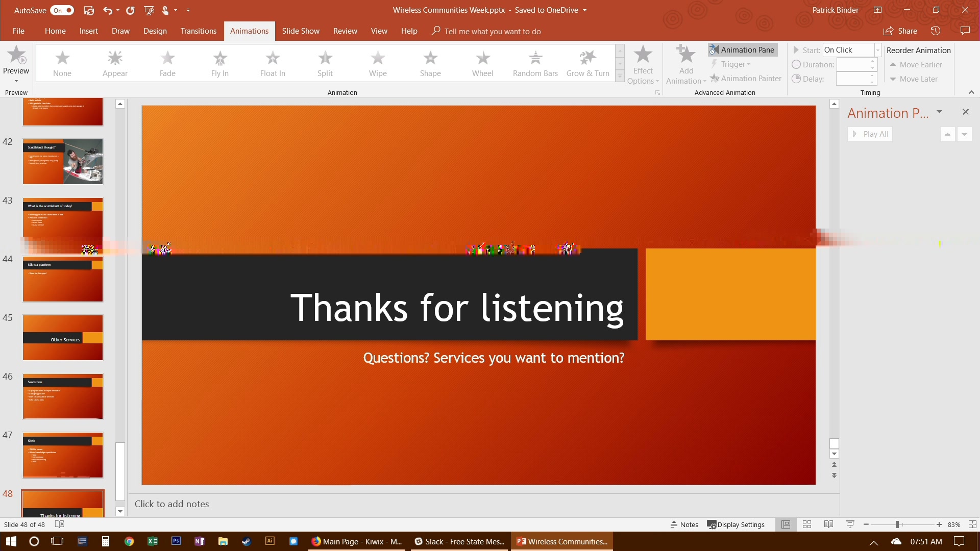Fit slide to current window
This screenshot has width=980, height=551.
[x=972, y=524]
